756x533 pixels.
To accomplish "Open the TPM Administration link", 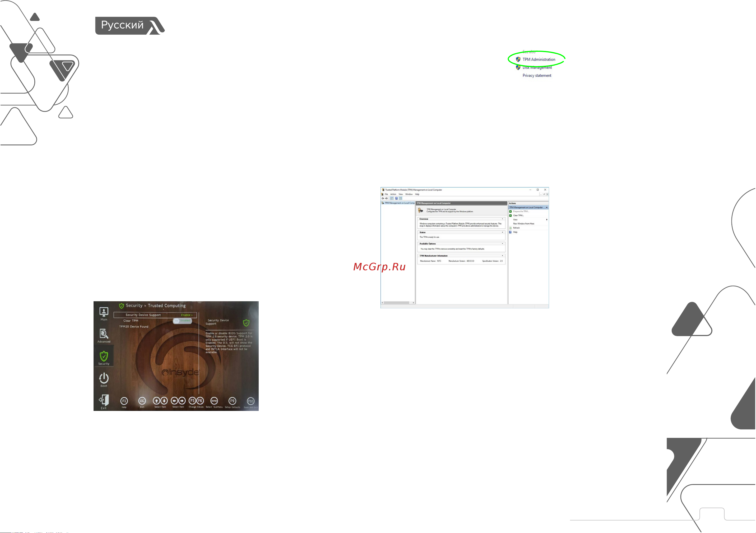I will click(x=539, y=59).
